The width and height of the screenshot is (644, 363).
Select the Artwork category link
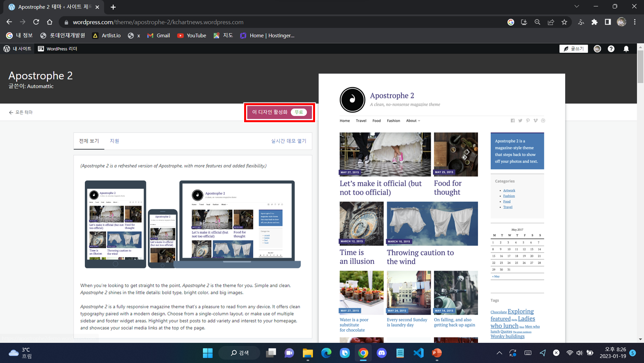pos(509,190)
